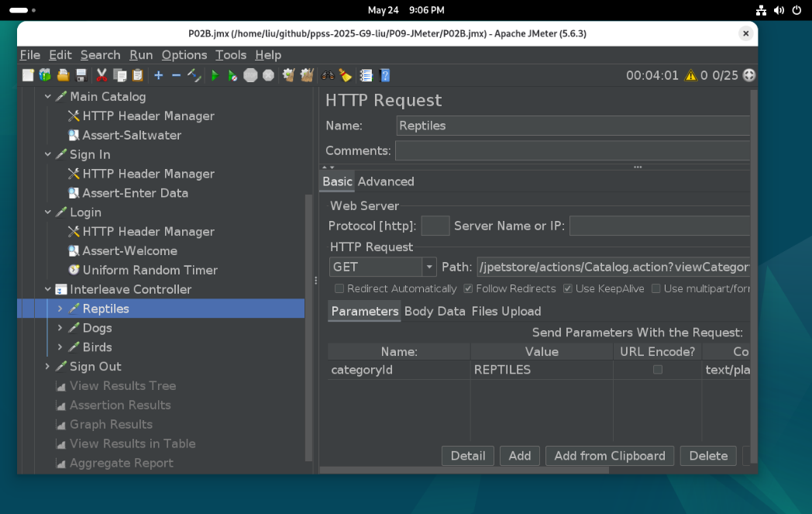This screenshot has width=812, height=514.
Task: Collapse the Login tree node
Action: click(x=47, y=212)
